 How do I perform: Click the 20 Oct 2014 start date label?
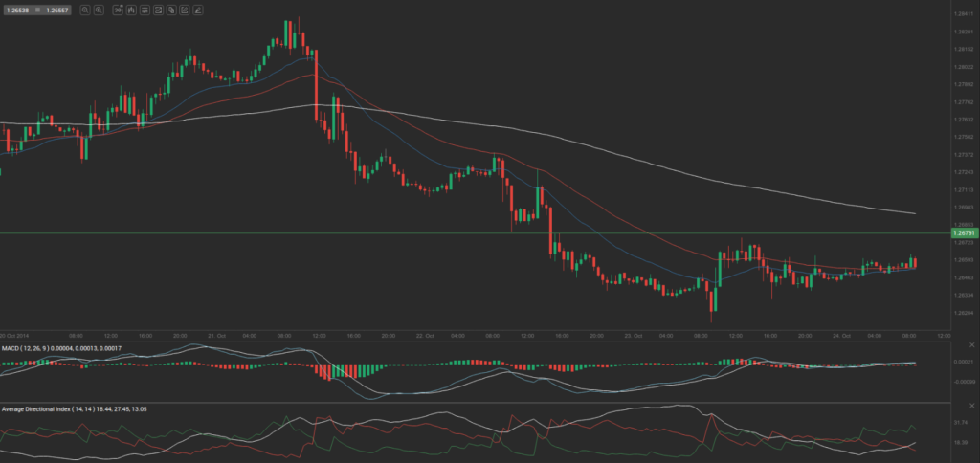[x=14, y=336]
